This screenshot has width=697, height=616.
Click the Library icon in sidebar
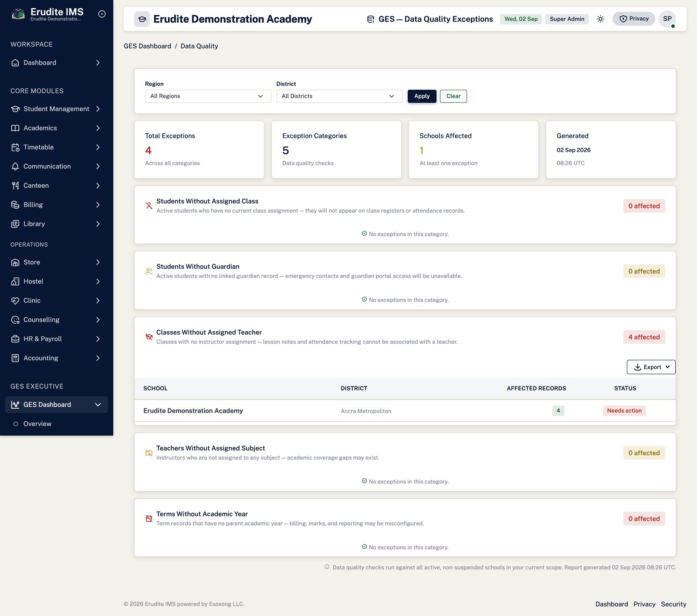pos(15,224)
